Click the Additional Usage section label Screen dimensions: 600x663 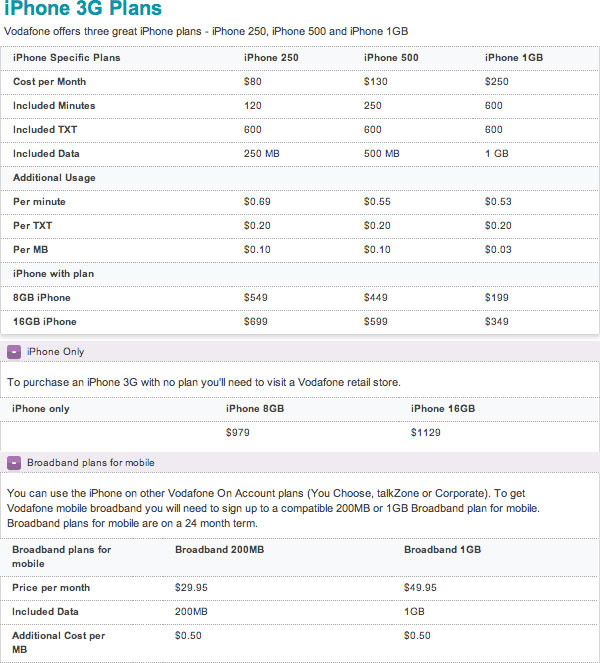[54, 177]
